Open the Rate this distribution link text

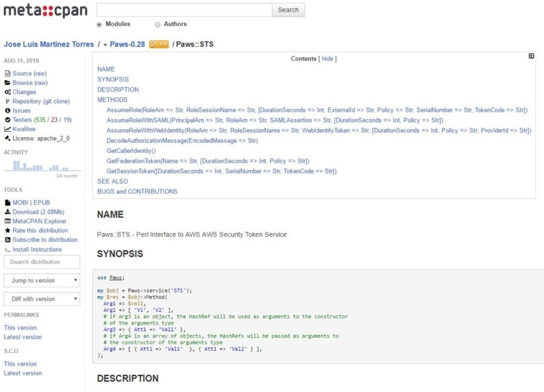click(x=40, y=230)
